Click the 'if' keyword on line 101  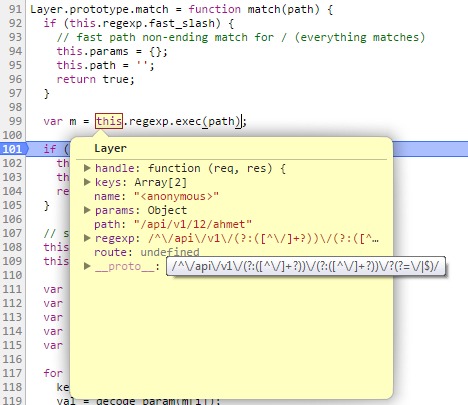[x=50, y=149]
